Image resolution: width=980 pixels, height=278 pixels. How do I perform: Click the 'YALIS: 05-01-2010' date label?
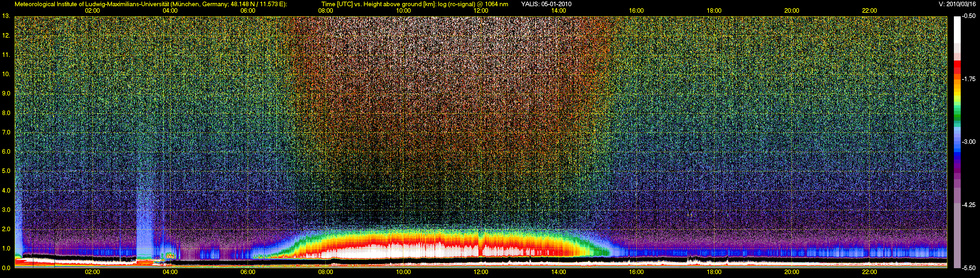click(x=546, y=4)
